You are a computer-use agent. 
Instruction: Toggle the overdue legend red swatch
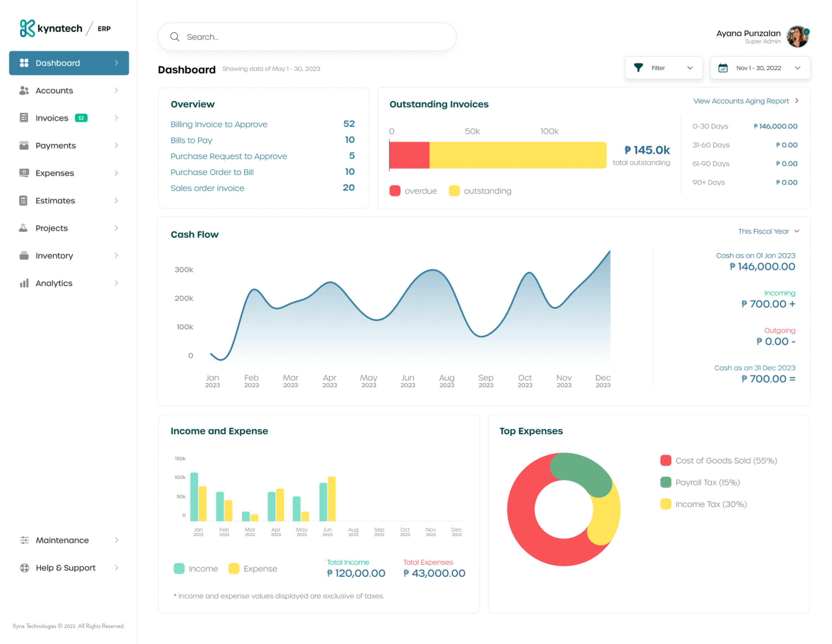(395, 191)
